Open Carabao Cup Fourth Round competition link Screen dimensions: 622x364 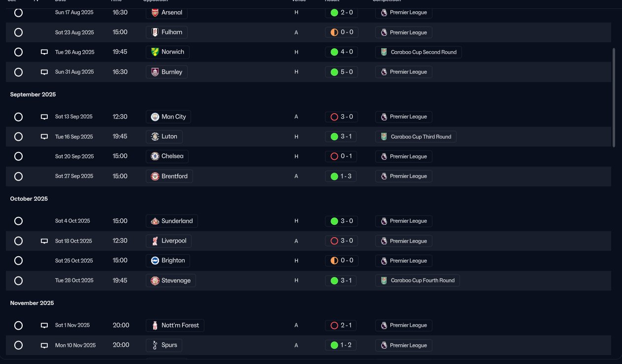(418, 280)
